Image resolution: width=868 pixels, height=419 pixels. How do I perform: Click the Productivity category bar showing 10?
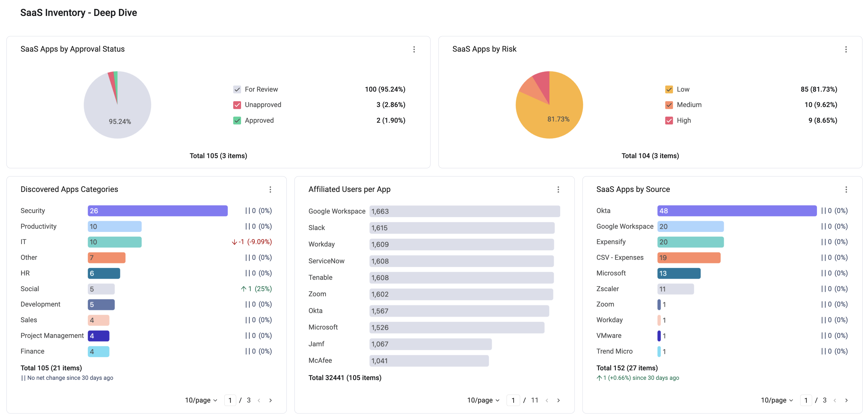tap(115, 227)
